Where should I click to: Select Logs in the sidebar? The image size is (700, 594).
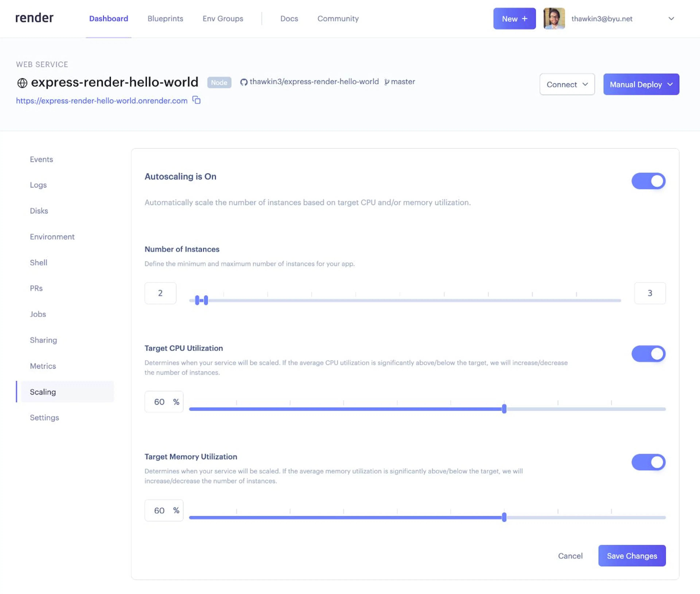38,185
